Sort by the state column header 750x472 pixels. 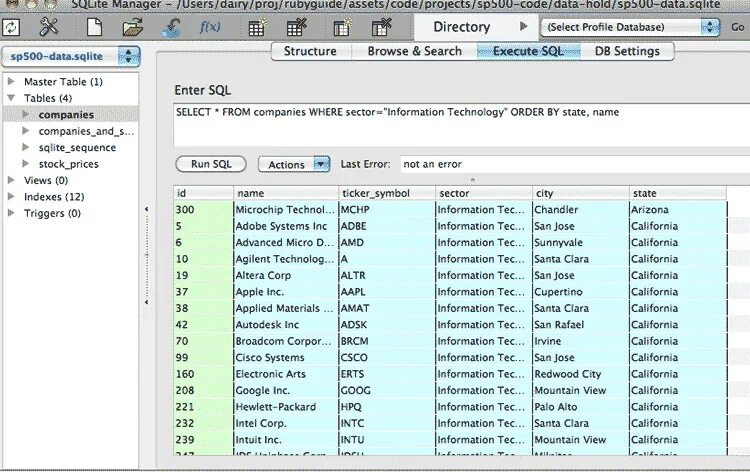[678, 193]
